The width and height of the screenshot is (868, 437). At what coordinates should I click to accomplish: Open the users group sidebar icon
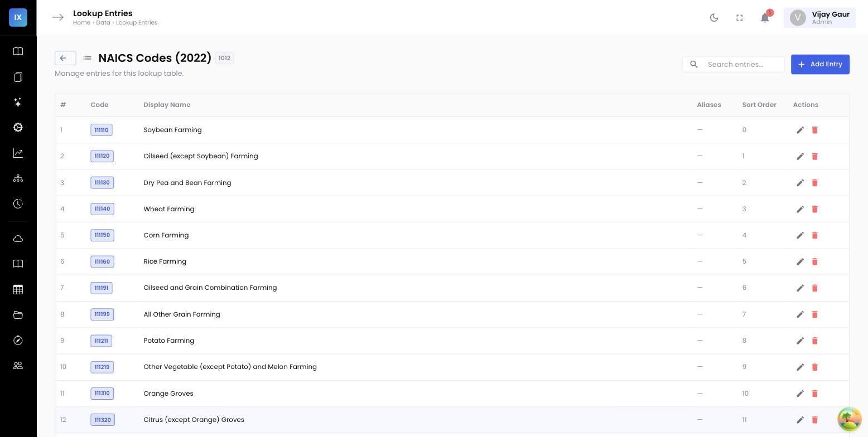(18, 366)
